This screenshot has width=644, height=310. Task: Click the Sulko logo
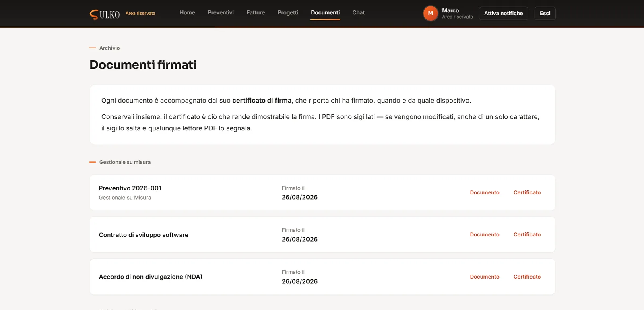(x=105, y=14)
